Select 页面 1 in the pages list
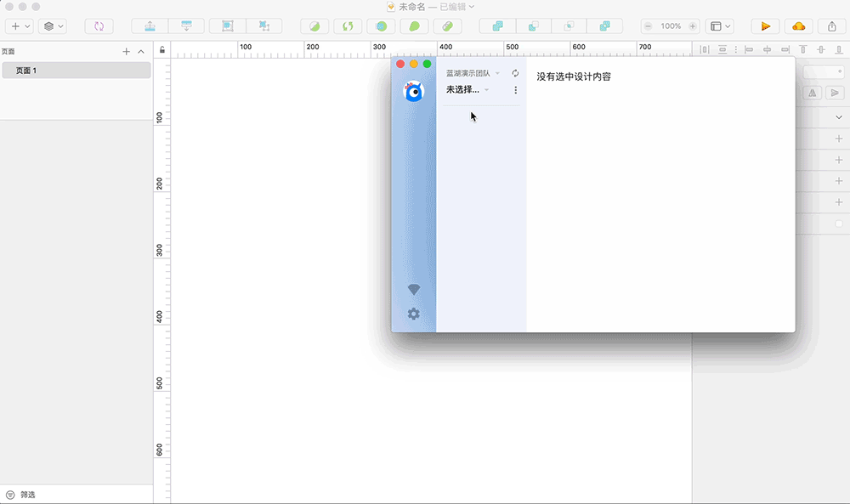The height and width of the screenshot is (504, 850). 76,71
